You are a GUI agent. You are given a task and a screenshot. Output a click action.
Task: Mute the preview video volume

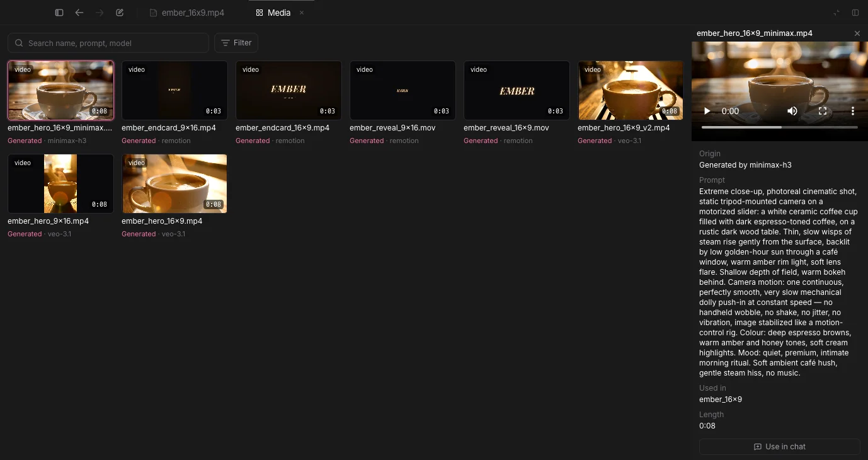point(792,111)
